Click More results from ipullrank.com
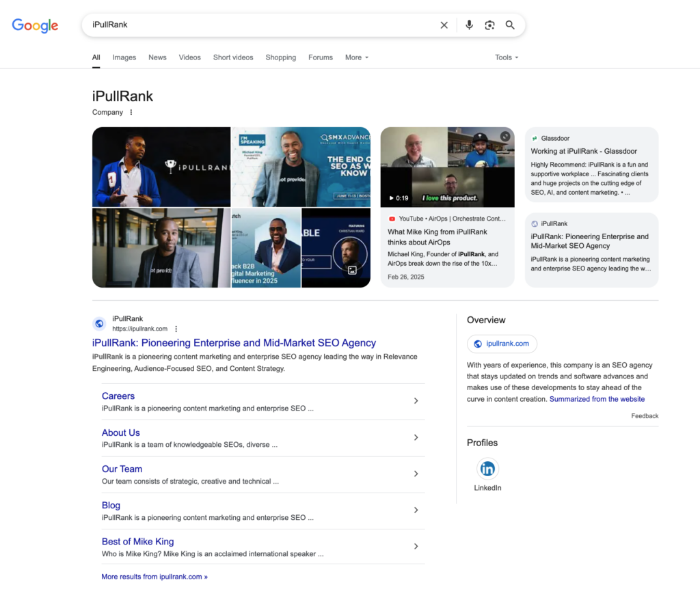Image resolution: width=700 pixels, height=593 pixels. pos(154,577)
